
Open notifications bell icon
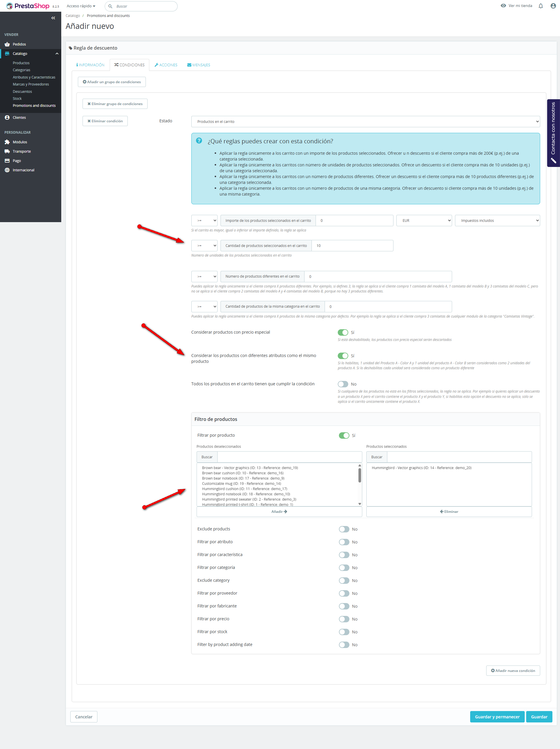click(x=541, y=6)
